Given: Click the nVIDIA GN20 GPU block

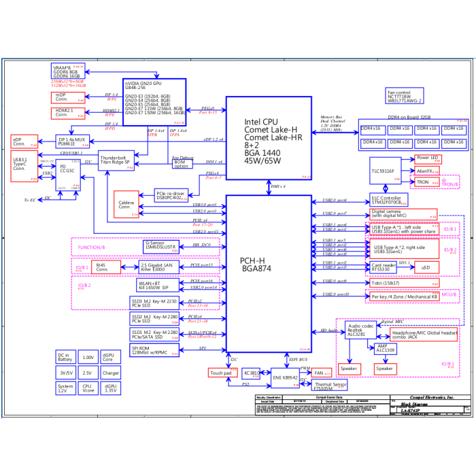Looking at the screenshot, I should click(154, 102).
